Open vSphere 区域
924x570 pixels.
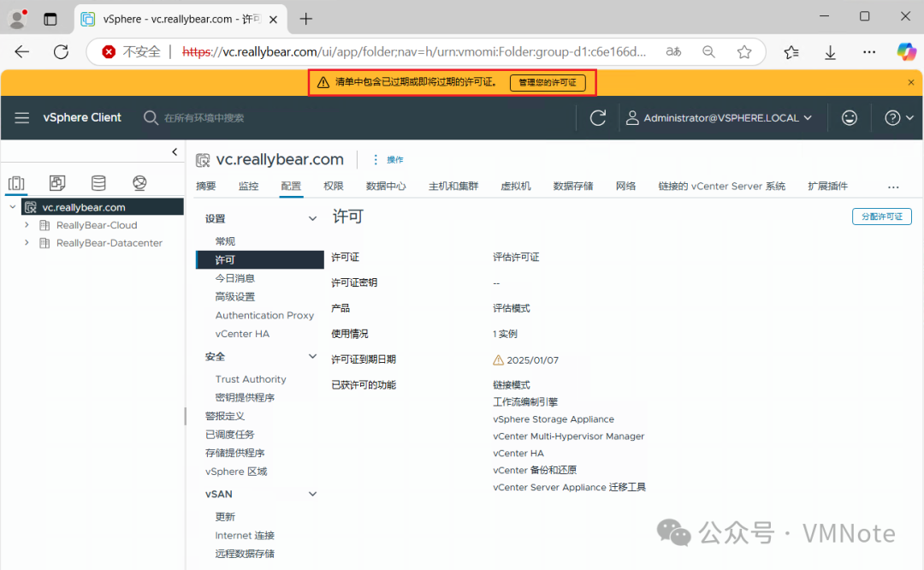(x=236, y=472)
